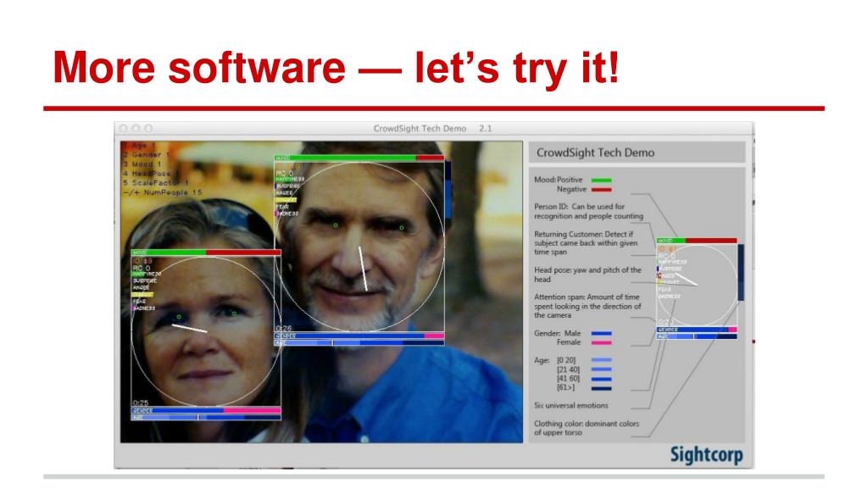
Task: Click the legend's "Mood: Positive" label
Action: (x=558, y=180)
